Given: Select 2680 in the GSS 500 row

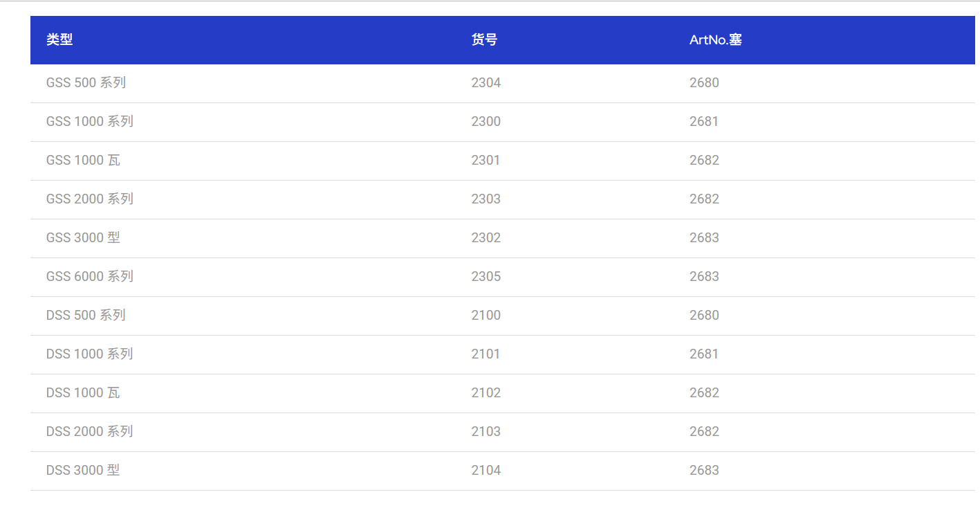Looking at the screenshot, I should [x=704, y=83].
